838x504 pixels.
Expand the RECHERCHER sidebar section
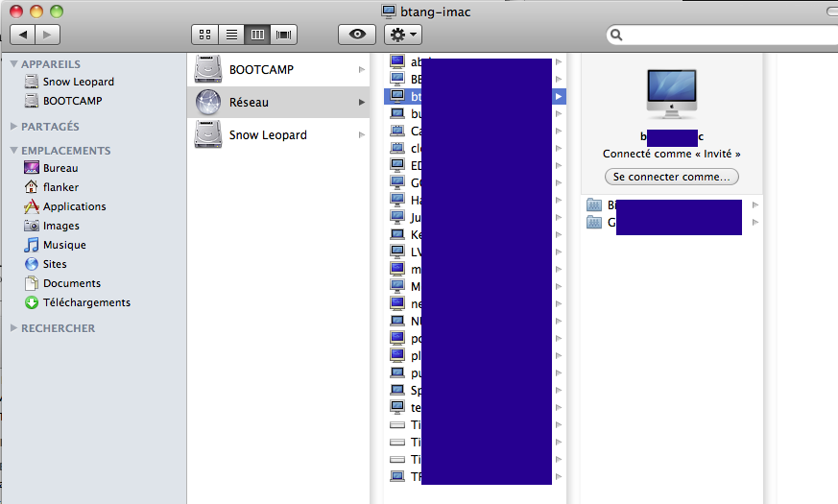click(13, 328)
